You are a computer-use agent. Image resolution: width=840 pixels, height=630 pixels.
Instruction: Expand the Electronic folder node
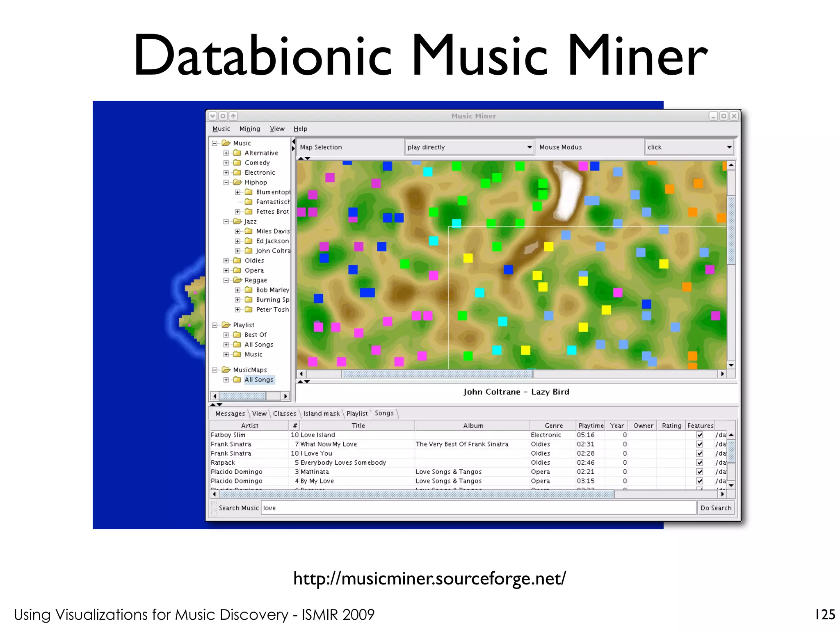click(x=226, y=173)
